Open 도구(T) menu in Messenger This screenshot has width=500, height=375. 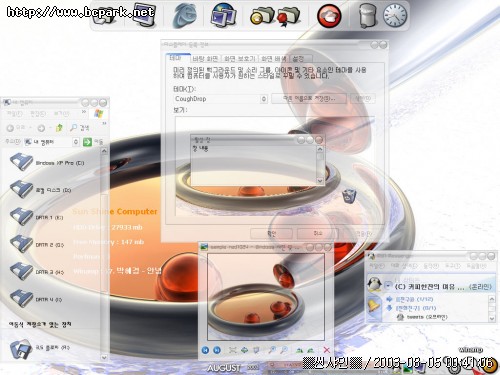coord(453,266)
